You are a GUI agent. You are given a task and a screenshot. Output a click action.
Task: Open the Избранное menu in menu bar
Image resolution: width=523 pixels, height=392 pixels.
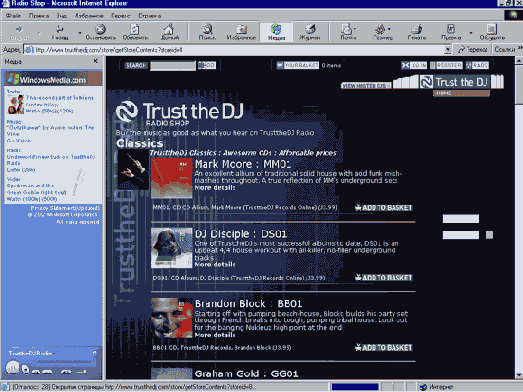tap(89, 16)
